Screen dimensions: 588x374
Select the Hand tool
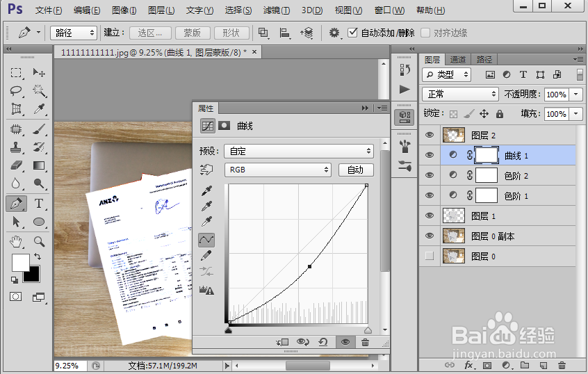(16, 242)
